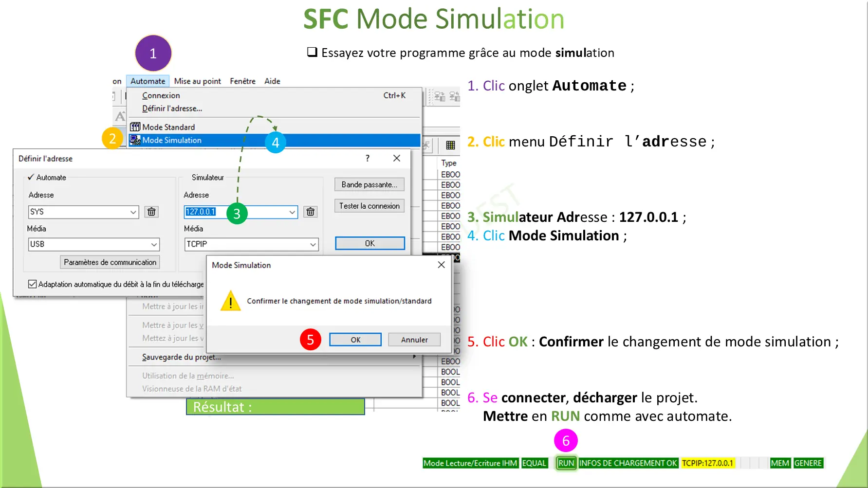Toggle the Adaptation automatique du débit checkbox
868x488 pixels.
click(32, 284)
